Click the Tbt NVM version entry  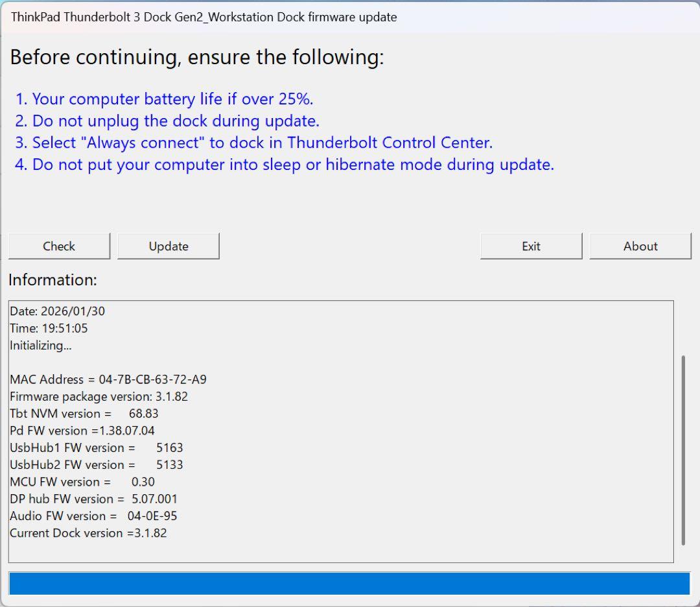pos(84,414)
